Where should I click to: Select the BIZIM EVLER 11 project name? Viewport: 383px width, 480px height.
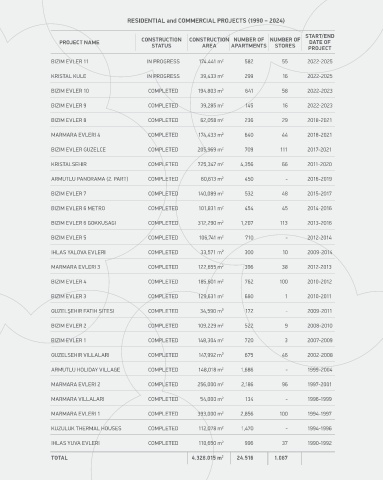[70, 62]
